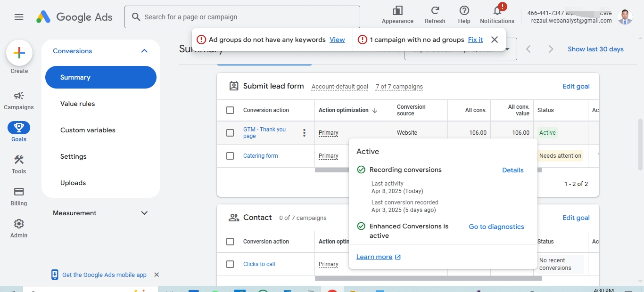Open Details in the status popup

point(513,170)
